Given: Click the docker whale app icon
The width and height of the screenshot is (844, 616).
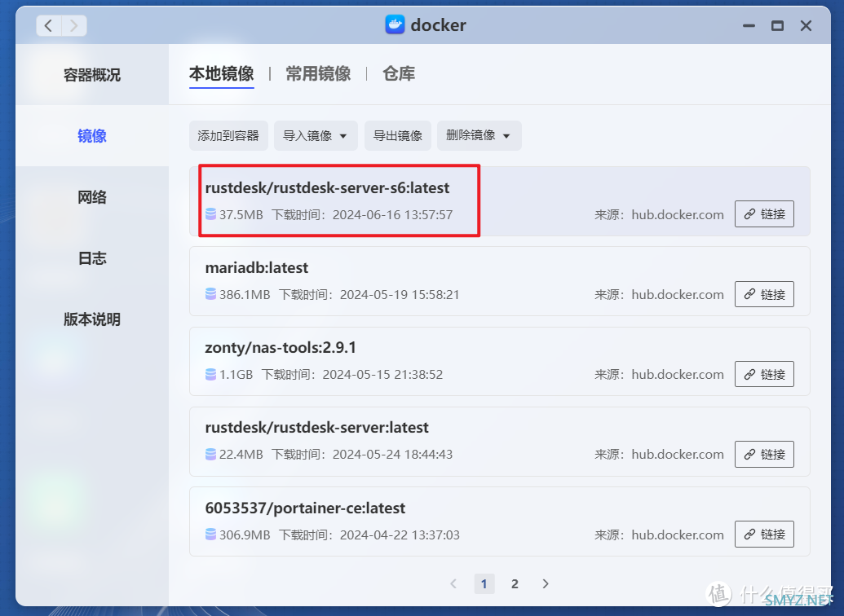Looking at the screenshot, I should point(395,24).
